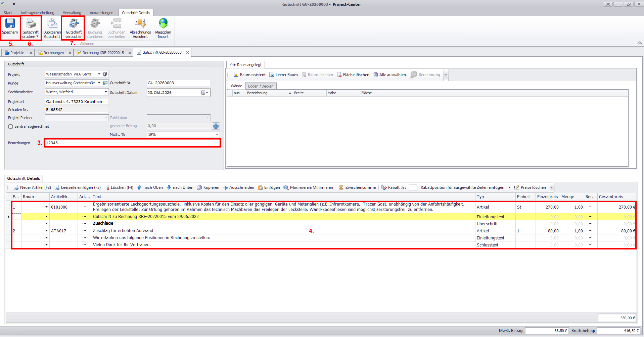644x337 pixels.
Task: Move row up with nach Oben
Action: pyautogui.click(x=150, y=187)
